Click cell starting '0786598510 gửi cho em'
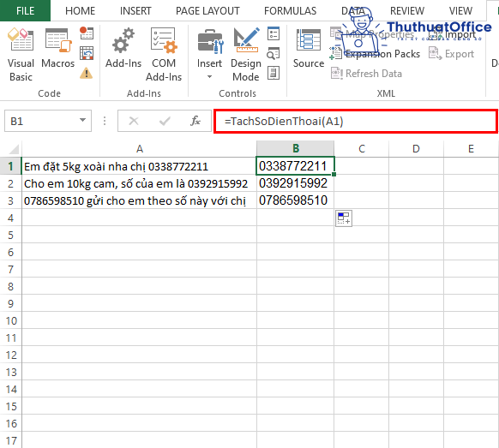Screen dimensions: 499x448 [139, 200]
